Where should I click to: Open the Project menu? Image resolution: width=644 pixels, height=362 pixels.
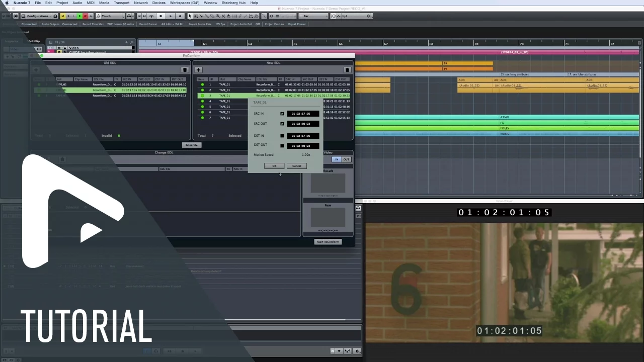(x=62, y=3)
